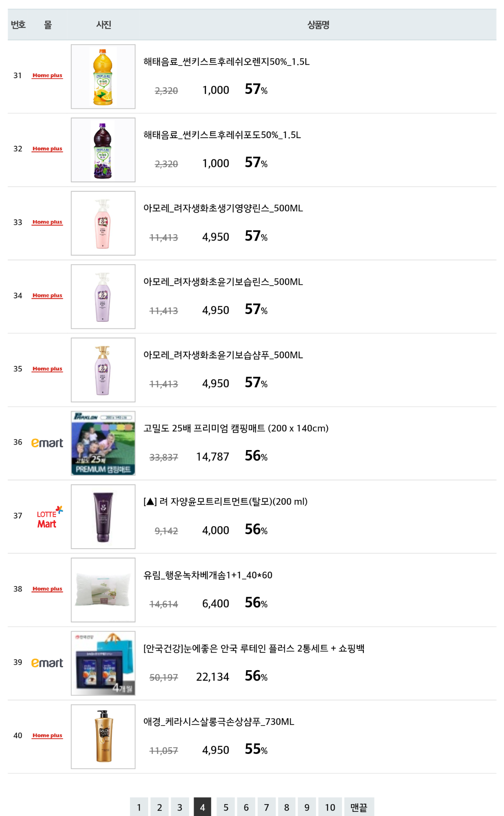
Task: Click the emart logo in row 39
Action: [x=47, y=663]
